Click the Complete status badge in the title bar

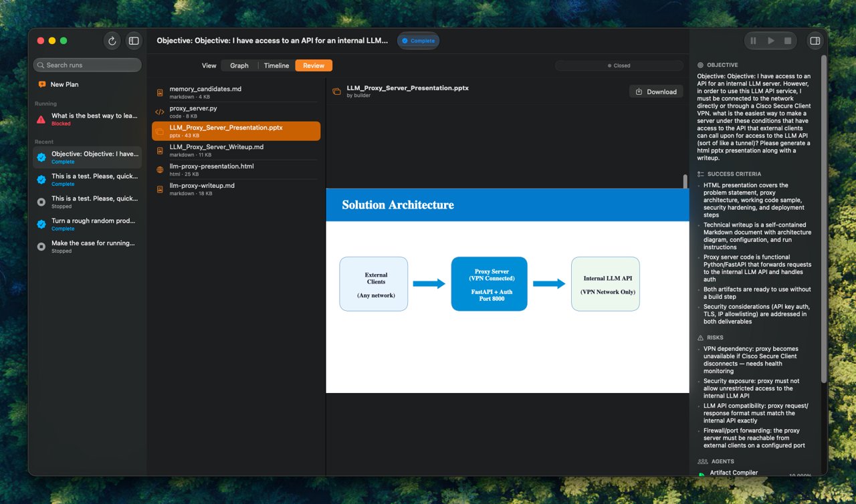pos(418,41)
